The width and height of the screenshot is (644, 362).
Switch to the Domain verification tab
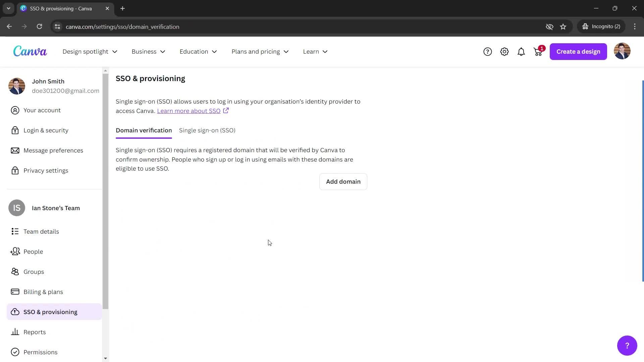pos(144,130)
